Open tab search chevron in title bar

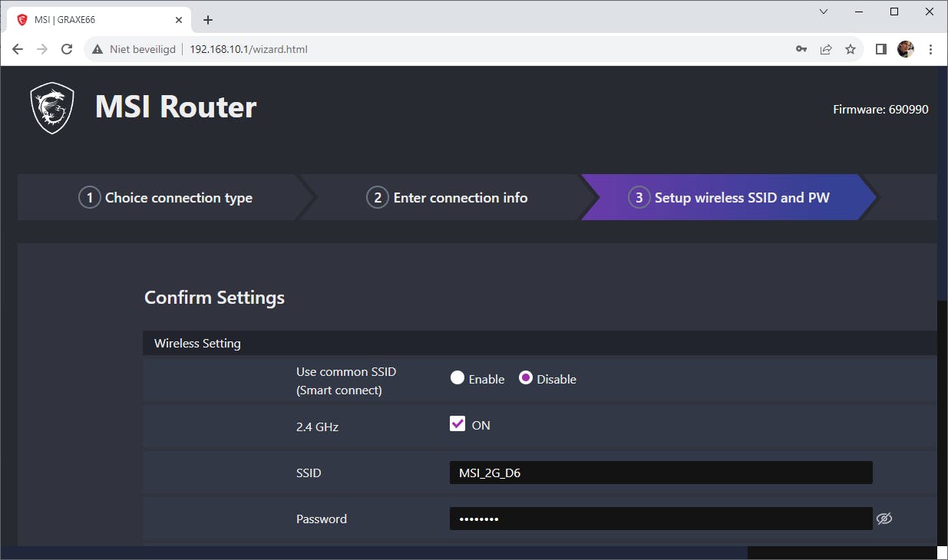824,12
